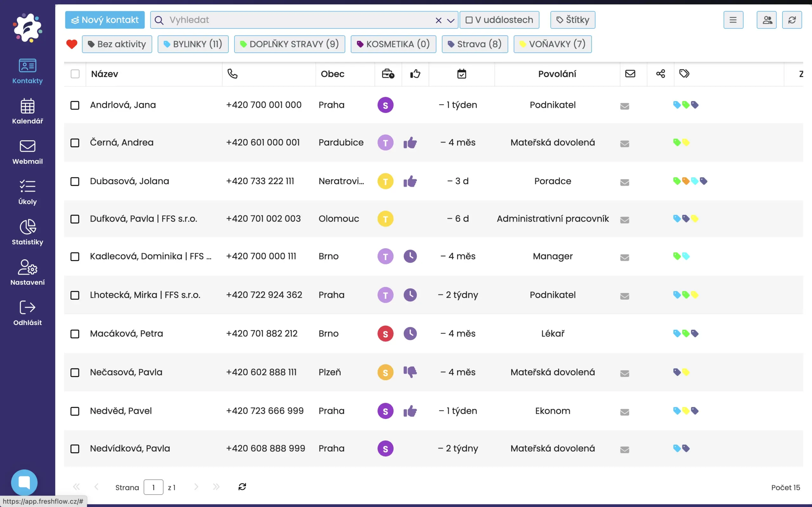Click the Nový kontakt button
Viewport: 812px width, 507px height.
105,20
